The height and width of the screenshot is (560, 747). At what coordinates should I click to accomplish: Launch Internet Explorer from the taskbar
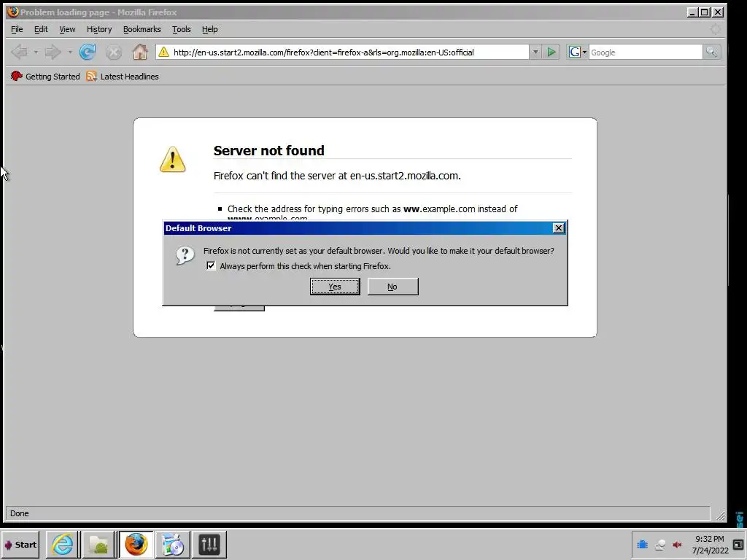[x=63, y=544]
